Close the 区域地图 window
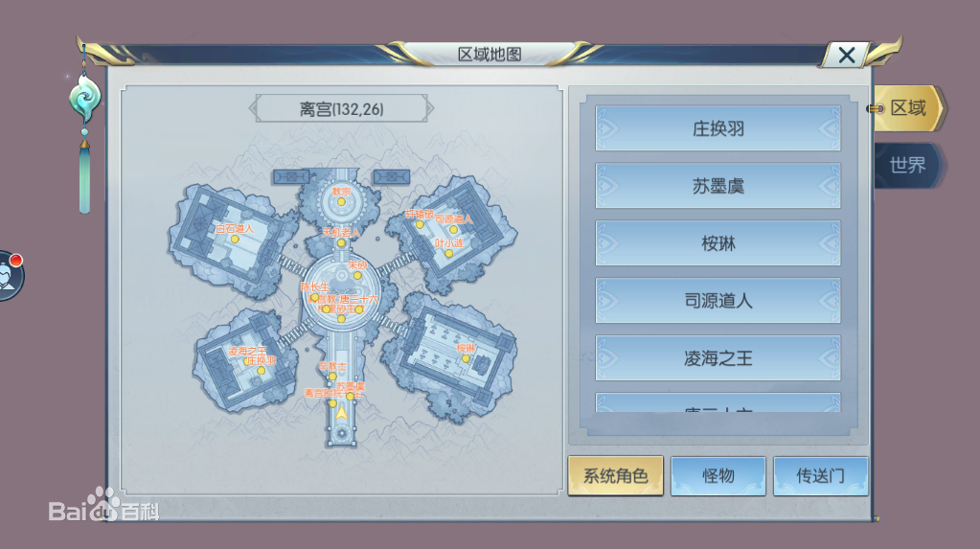 tap(847, 55)
